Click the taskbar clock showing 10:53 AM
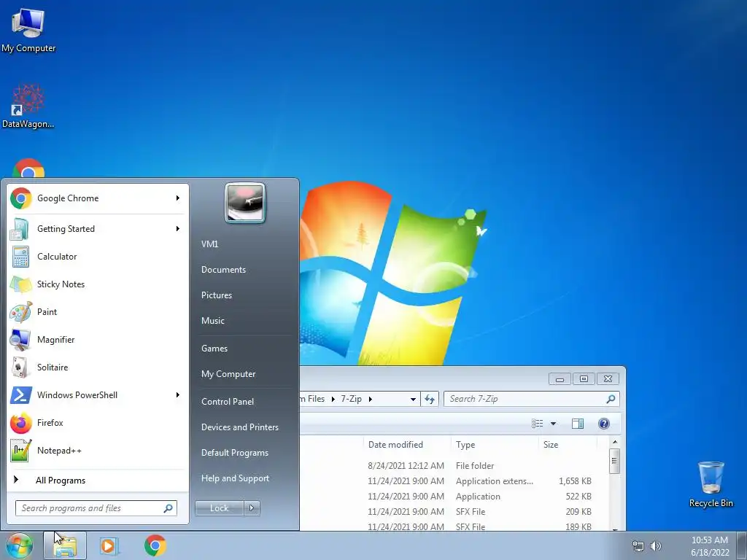The image size is (747, 560). click(710, 546)
